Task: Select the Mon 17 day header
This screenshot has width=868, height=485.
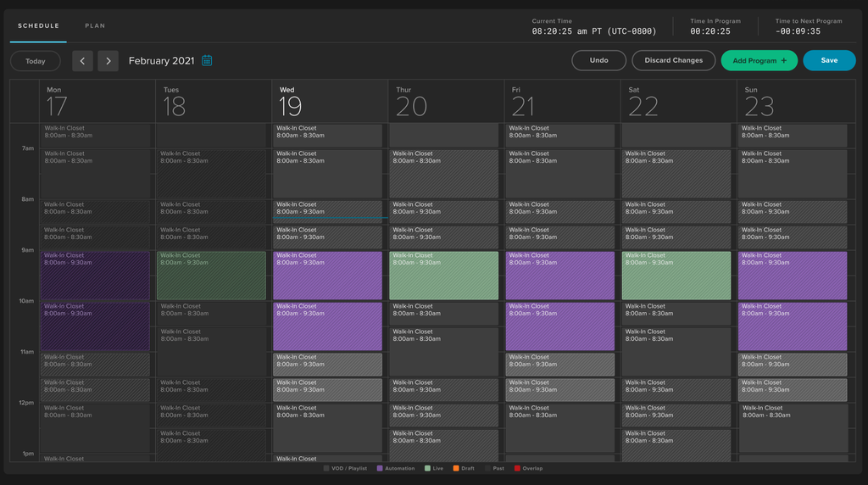Action: tap(97, 101)
